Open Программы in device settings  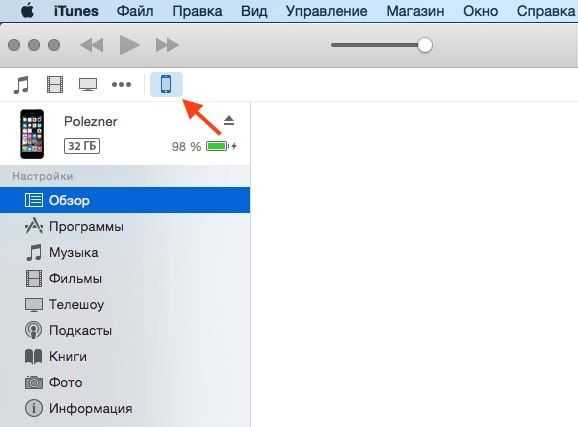125,226
